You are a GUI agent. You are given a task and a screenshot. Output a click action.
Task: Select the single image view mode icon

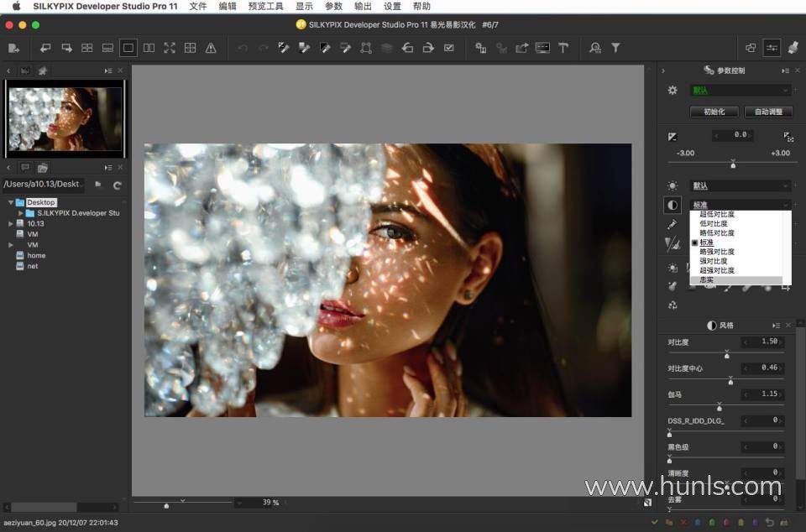pyautogui.click(x=128, y=48)
